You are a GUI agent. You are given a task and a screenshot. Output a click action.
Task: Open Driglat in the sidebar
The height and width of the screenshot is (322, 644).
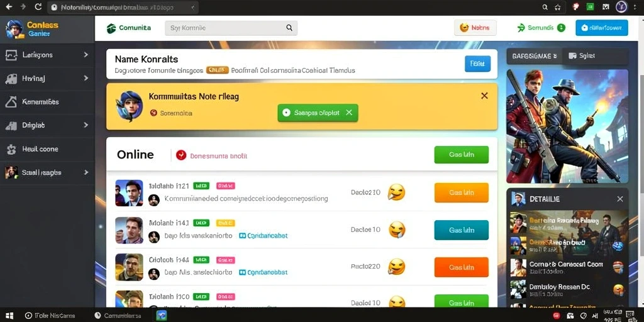pos(47,125)
